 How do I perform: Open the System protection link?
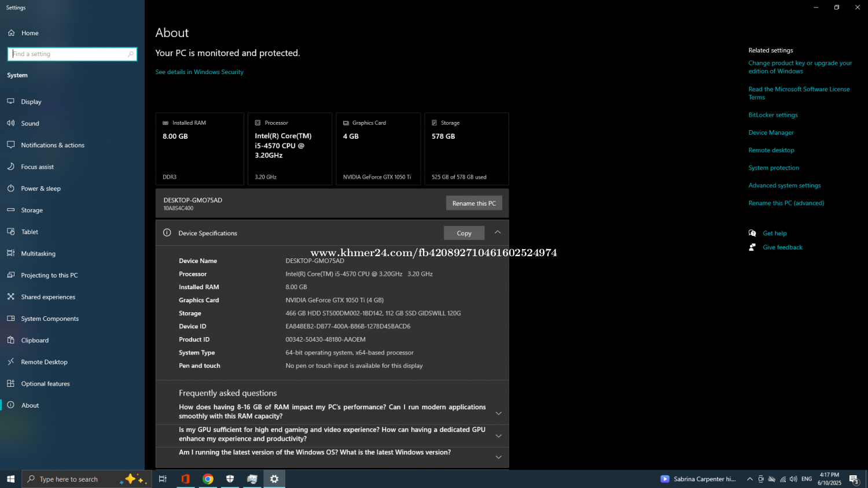pyautogui.click(x=774, y=168)
